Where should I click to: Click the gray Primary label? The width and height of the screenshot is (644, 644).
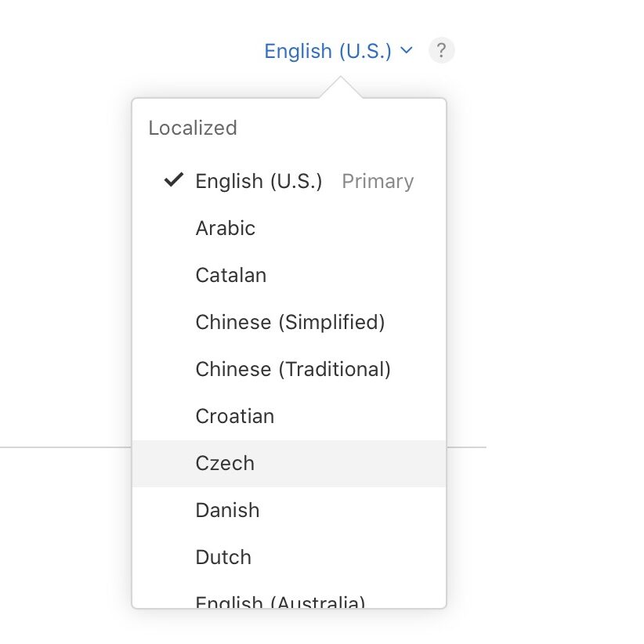click(x=378, y=181)
